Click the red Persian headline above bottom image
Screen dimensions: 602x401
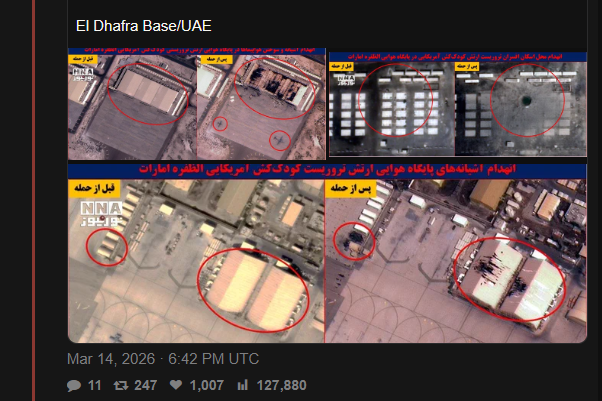[x=327, y=169]
